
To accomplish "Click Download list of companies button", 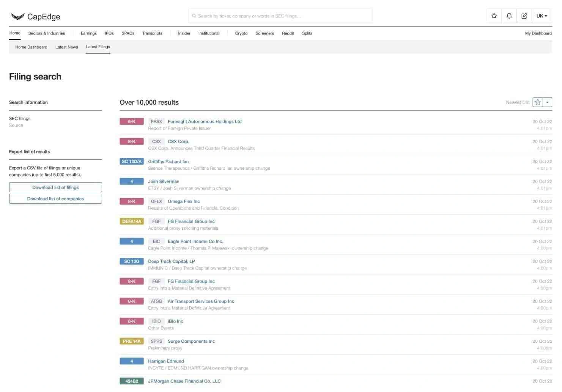I will coord(55,199).
